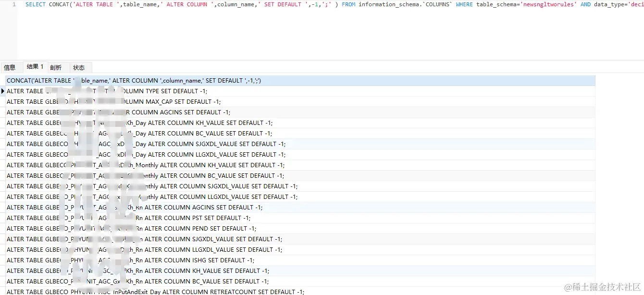
Task: Select the Rn row with LLGXDL_VALUE
Action: click(300, 250)
